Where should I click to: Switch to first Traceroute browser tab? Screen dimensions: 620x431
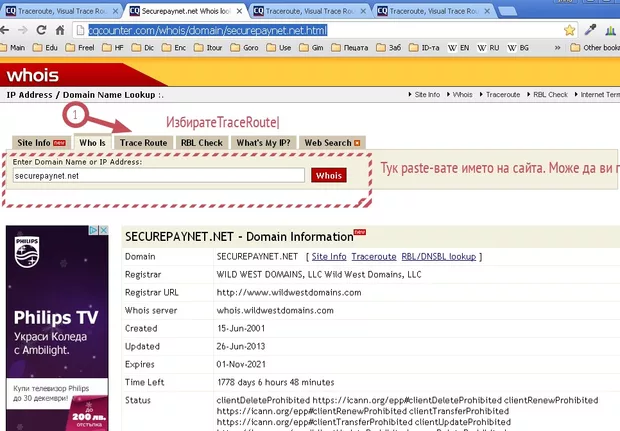(x=61, y=11)
